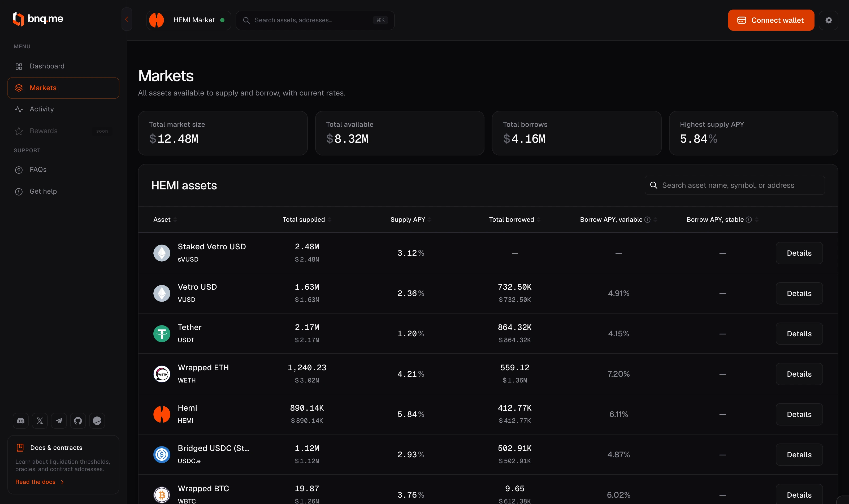Viewport: 849px width, 504px height.
Task: Click the Wrapped ETH token icon
Action: click(x=162, y=374)
